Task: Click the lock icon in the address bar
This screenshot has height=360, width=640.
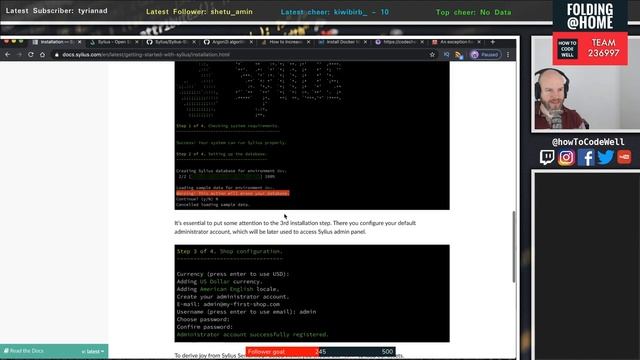Action: tap(57, 55)
